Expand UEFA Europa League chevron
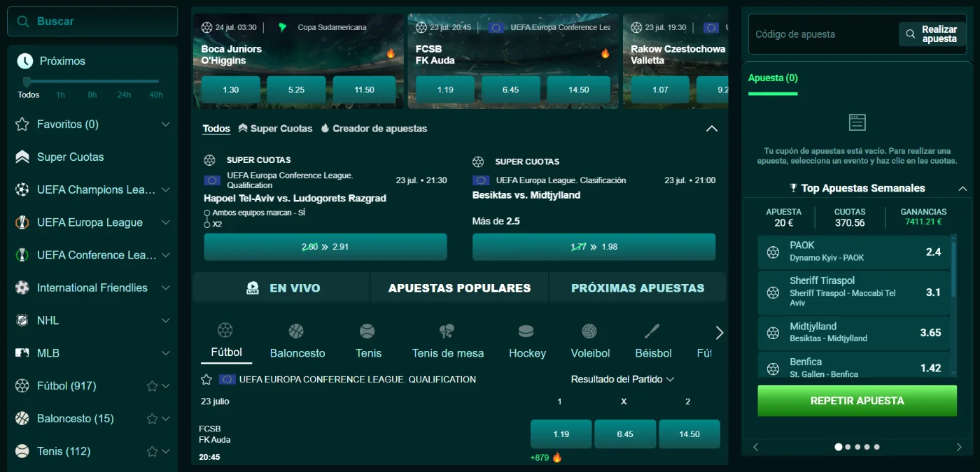Image resolution: width=980 pixels, height=472 pixels. (x=166, y=222)
